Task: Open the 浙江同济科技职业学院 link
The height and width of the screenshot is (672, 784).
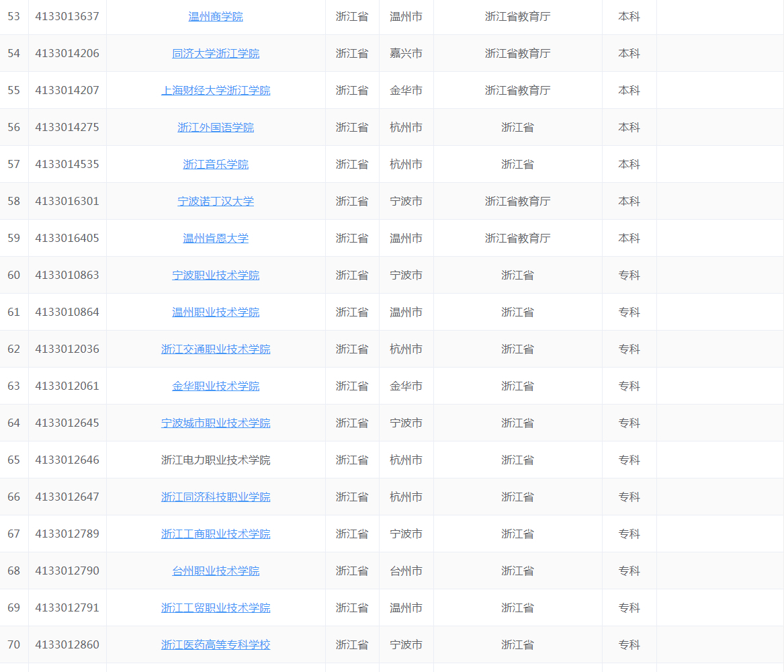Action: [x=216, y=497]
